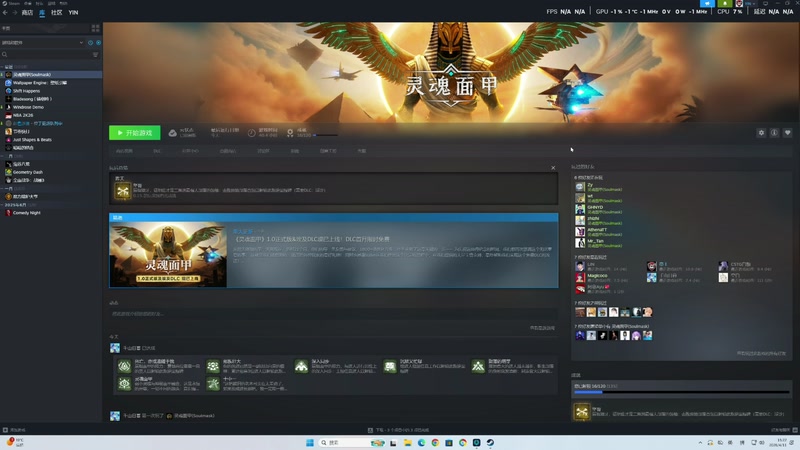The width and height of the screenshot is (800, 450).
Task: Toggle ready-to-play filter icon
Action: (98, 42)
